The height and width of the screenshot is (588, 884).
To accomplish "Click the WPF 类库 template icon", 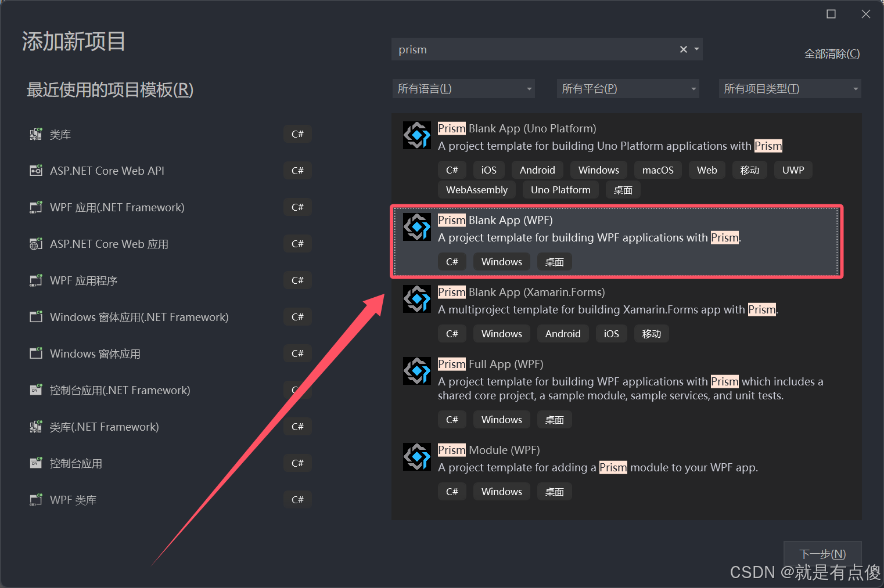I will click(36, 500).
